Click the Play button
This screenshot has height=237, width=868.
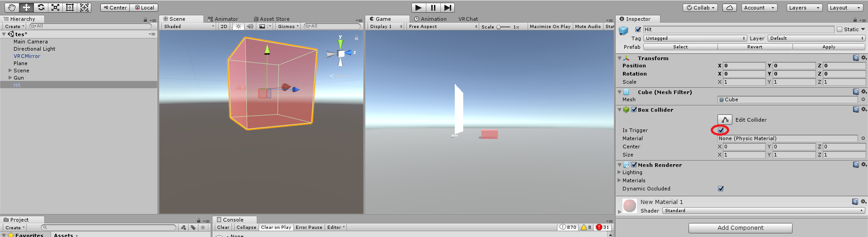[x=419, y=7]
